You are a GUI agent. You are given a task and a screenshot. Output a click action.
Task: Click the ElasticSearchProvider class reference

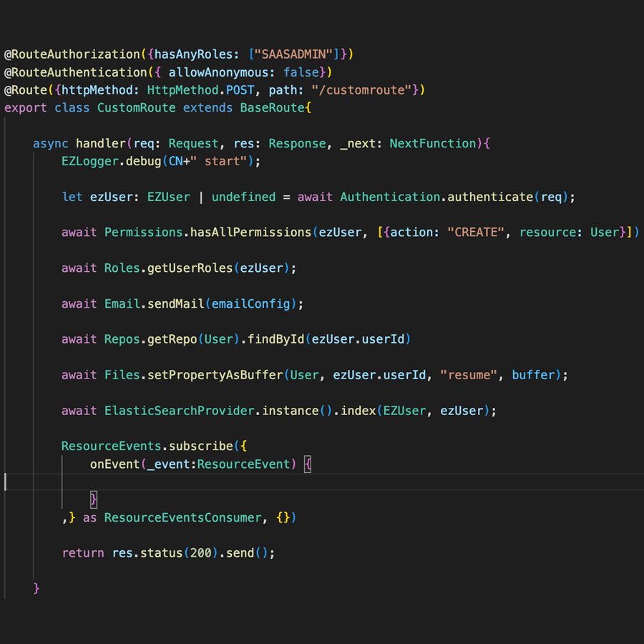[x=179, y=411]
